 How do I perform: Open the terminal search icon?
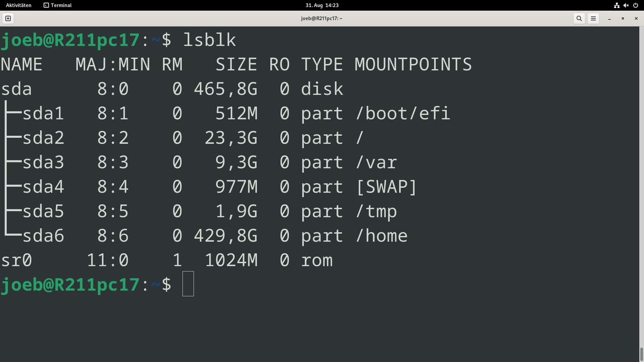pos(579,19)
